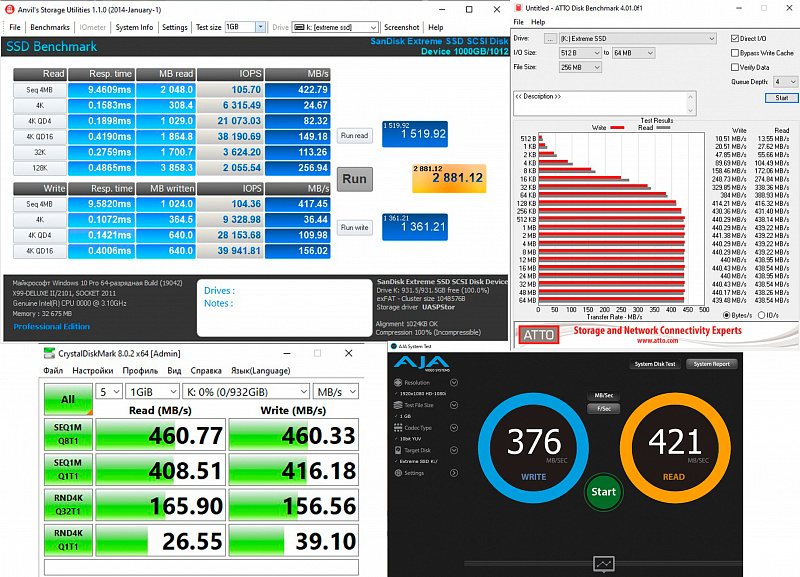Image resolution: width=800 pixels, height=577 pixels.
Task: Click the ATTO drive browse '...' button
Action: pos(550,38)
